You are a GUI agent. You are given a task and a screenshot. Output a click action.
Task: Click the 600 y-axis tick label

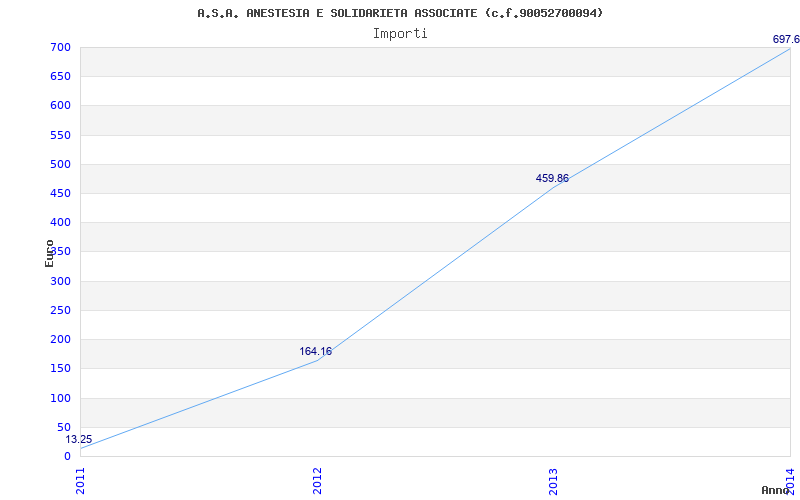pyautogui.click(x=61, y=106)
